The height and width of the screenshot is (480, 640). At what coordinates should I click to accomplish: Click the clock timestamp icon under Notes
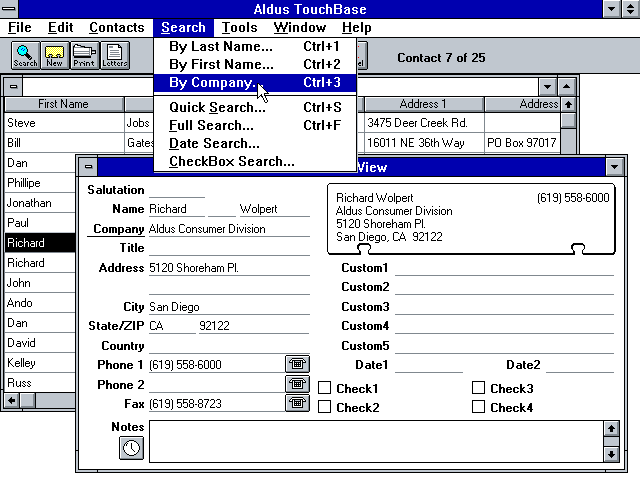click(131, 448)
